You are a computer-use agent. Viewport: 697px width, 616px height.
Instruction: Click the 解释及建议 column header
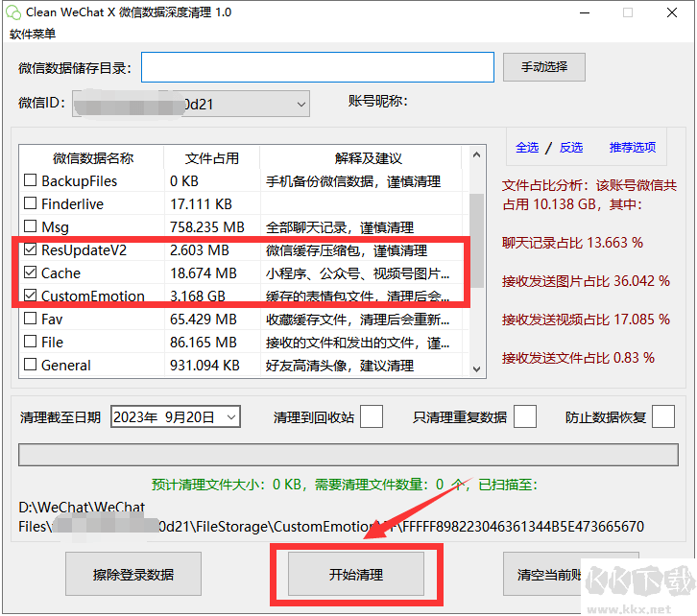tap(368, 157)
